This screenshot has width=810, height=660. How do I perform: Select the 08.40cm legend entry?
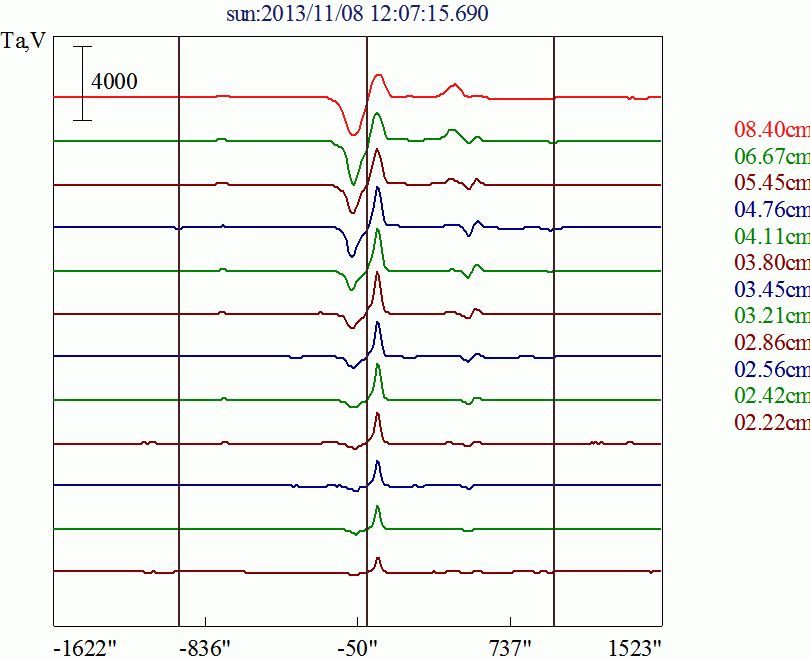pyautogui.click(x=772, y=129)
